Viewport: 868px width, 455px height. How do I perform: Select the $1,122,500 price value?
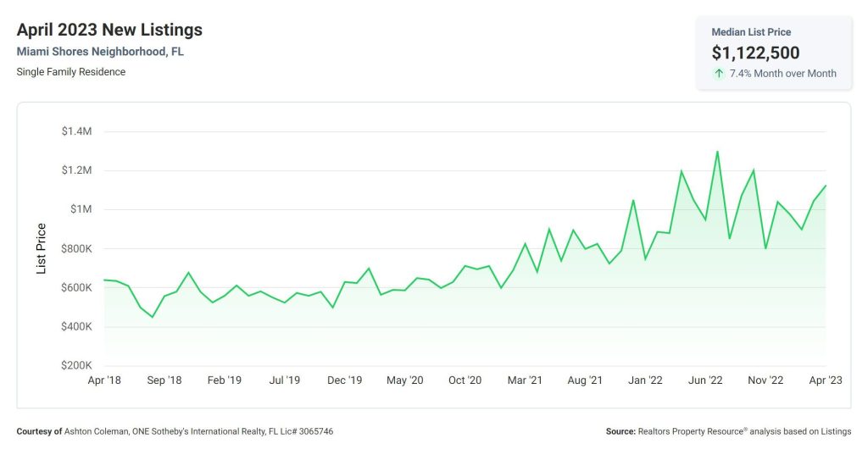[755, 53]
